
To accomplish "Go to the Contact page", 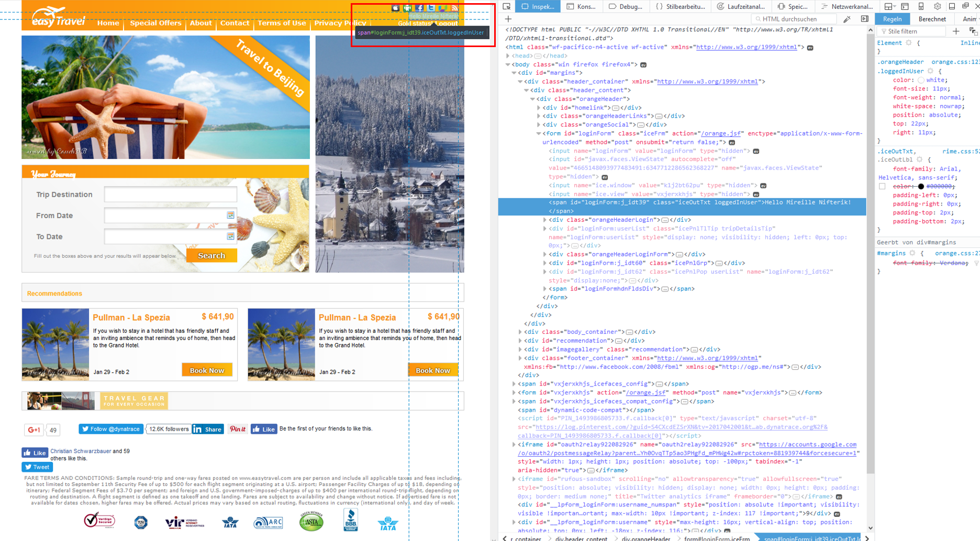I will tap(235, 23).
